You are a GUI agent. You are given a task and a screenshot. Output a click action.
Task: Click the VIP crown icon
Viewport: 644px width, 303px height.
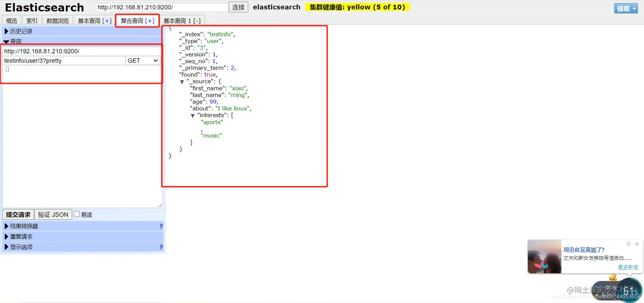click(613, 278)
